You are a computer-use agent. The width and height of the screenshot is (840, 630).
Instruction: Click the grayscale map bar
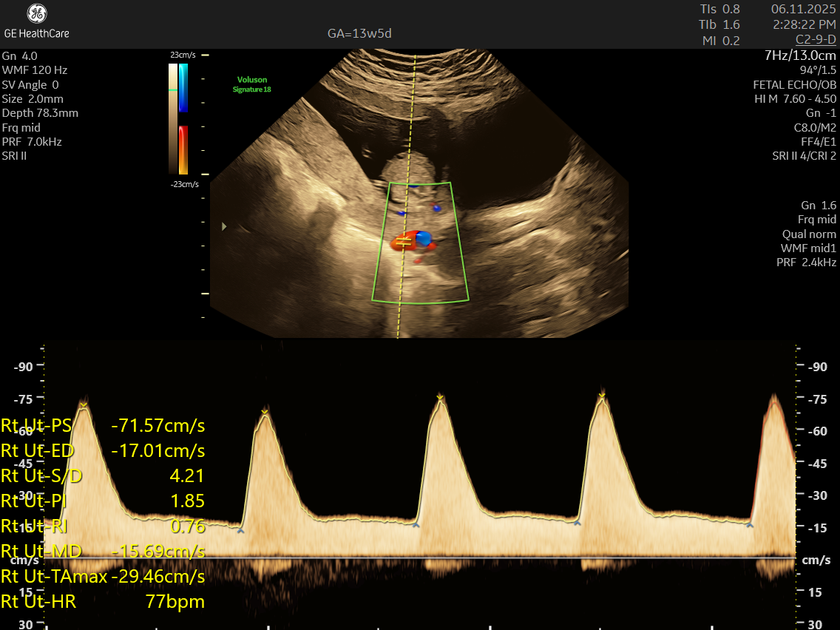click(x=173, y=118)
